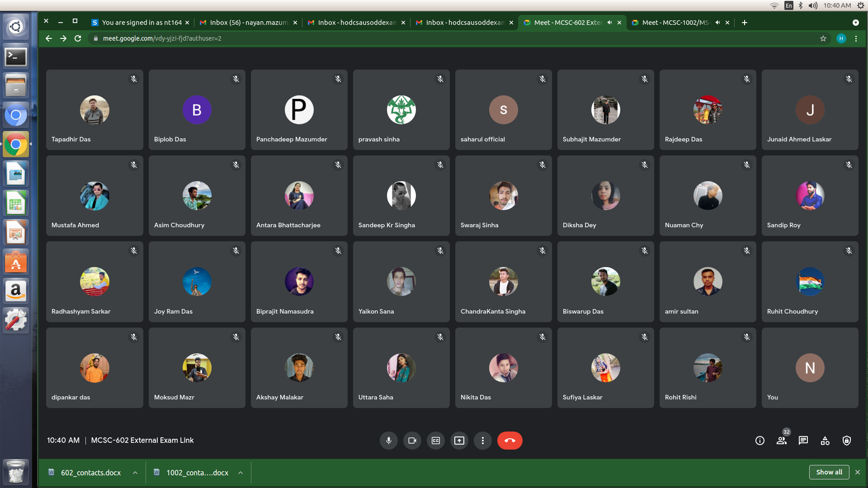Open meeting details info icon
Image resolution: width=868 pixels, height=488 pixels.
(x=759, y=441)
